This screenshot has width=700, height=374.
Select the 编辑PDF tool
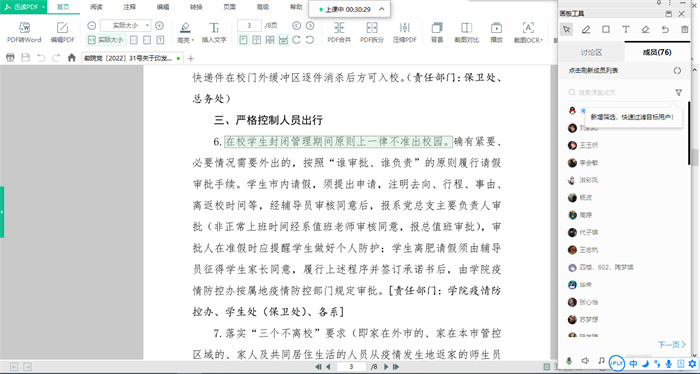[62, 32]
